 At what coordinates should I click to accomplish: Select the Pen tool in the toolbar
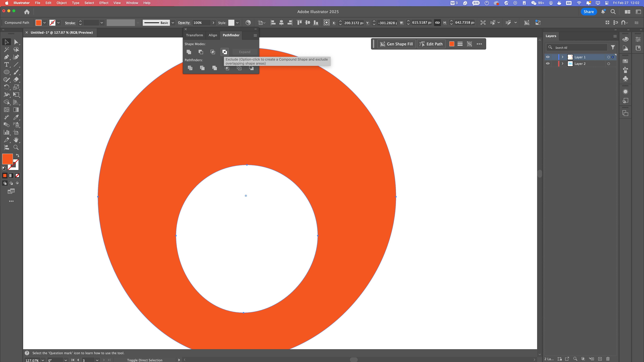click(7, 57)
